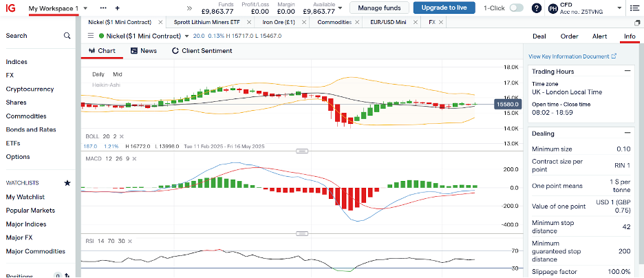644x278 pixels.
Task: Open the hamburger menu beside Nickel title
Action: pos(92,36)
